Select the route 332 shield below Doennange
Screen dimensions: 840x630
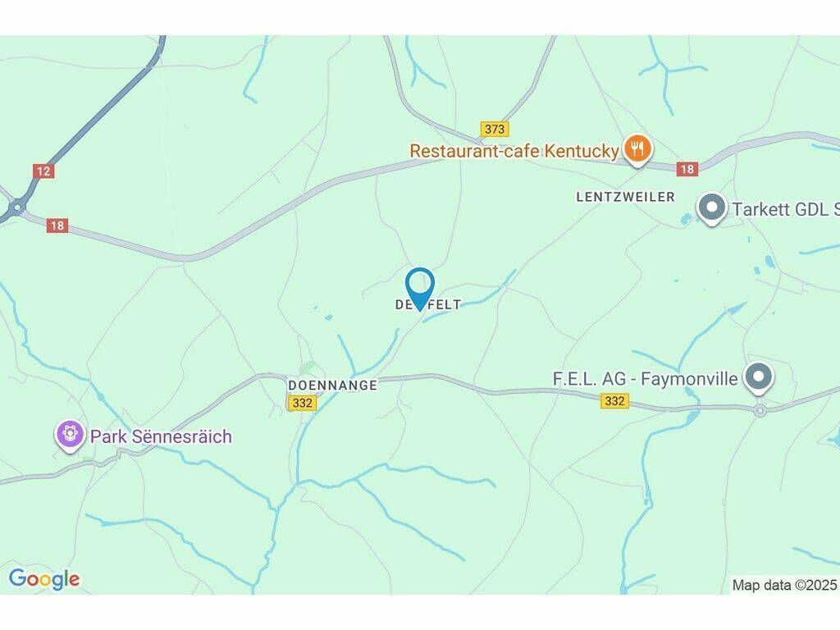(302, 402)
